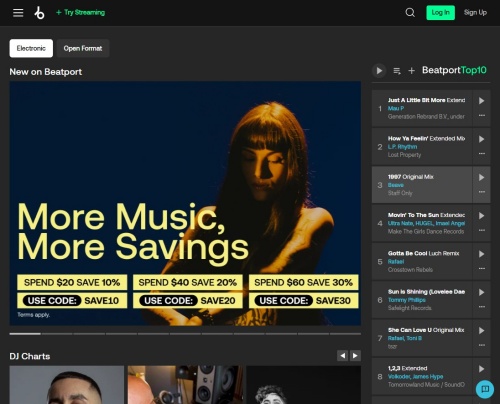The image size is (500, 404).
Task: Click the New on Beatport heading
Action: (x=46, y=72)
